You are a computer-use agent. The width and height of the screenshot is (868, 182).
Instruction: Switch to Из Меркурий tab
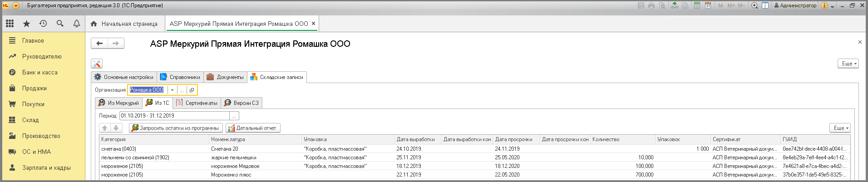click(x=118, y=103)
